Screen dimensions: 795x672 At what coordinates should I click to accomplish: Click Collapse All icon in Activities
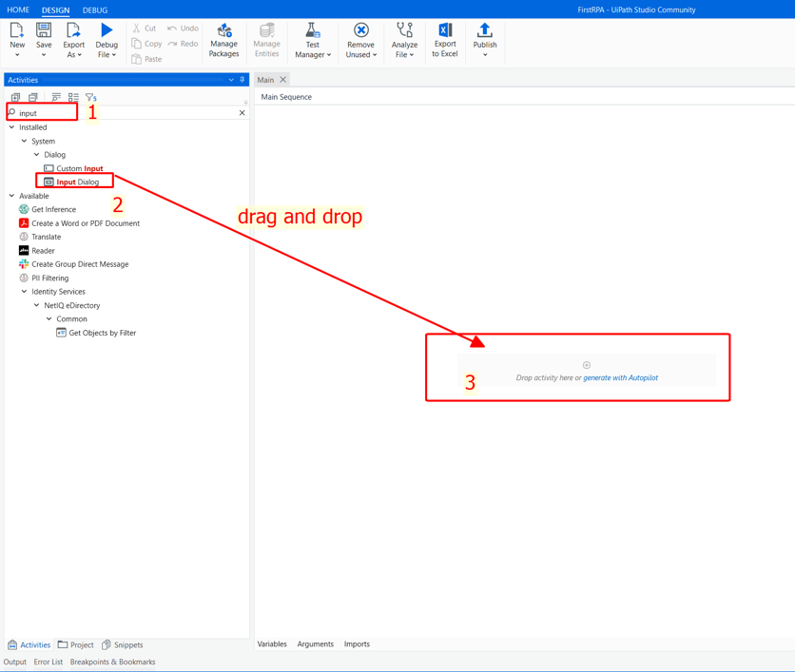pos(33,97)
